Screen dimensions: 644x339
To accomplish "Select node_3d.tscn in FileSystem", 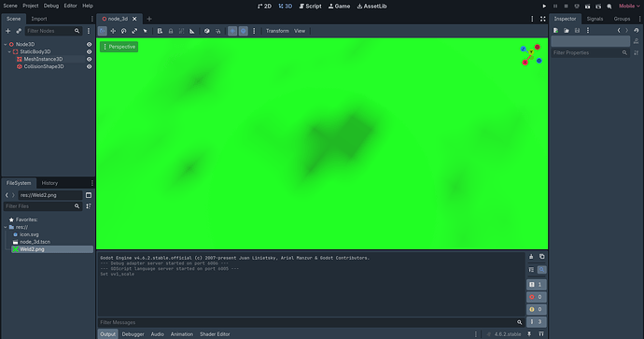I will [35, 242].
